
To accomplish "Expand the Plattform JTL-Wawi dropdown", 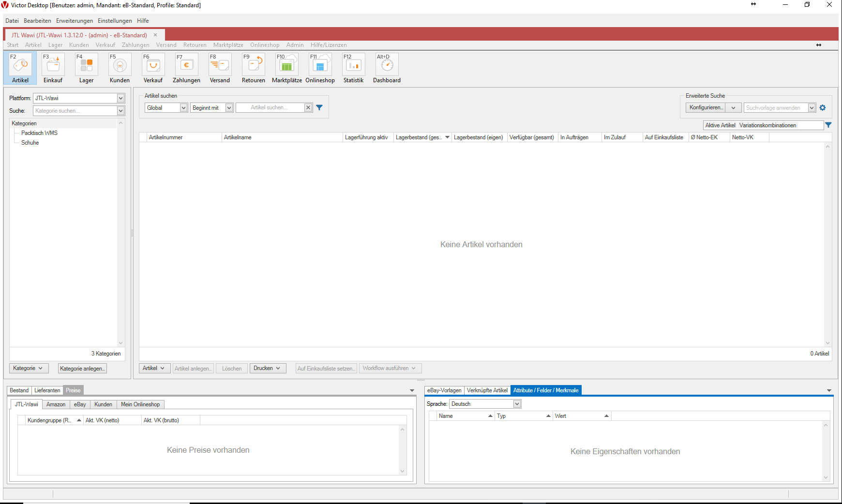I will point(120,98).
